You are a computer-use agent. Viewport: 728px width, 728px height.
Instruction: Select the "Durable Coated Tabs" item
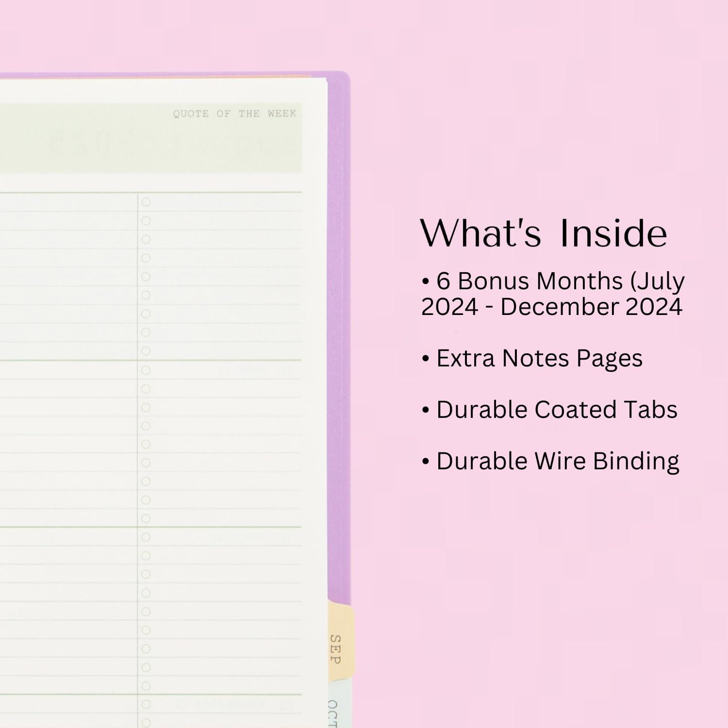[x=556, y=410]
